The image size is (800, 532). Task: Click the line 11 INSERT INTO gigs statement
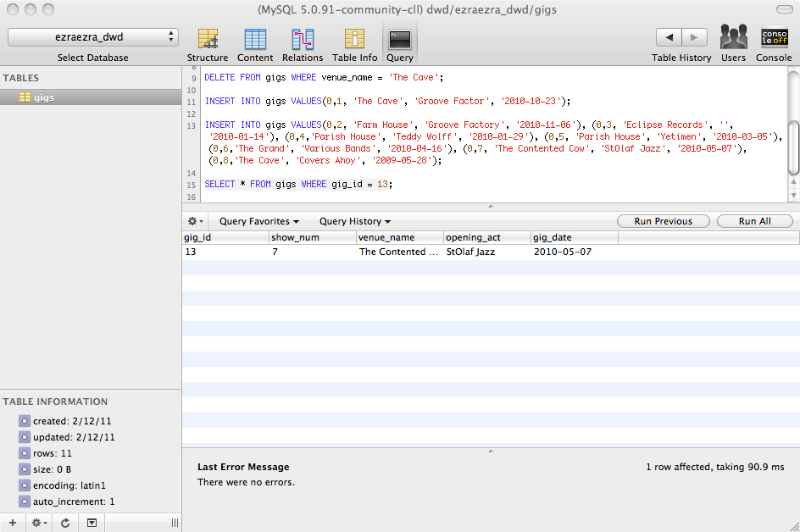pyautogui.click(x=388, y=101)
